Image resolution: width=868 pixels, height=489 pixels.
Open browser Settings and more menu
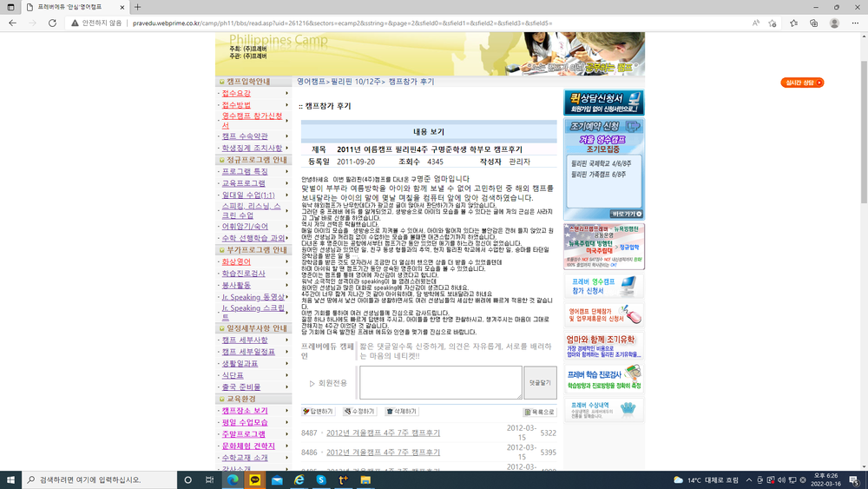[x=855, y=23]
